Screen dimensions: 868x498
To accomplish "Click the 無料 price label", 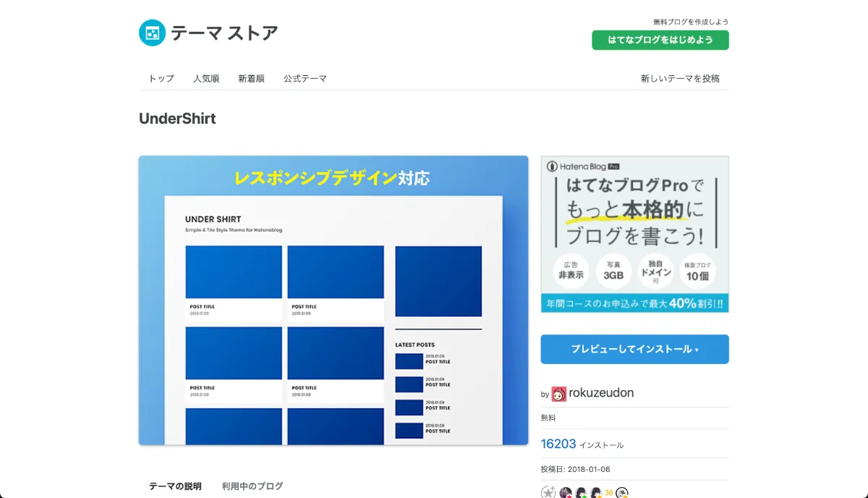I will (549, 418).
